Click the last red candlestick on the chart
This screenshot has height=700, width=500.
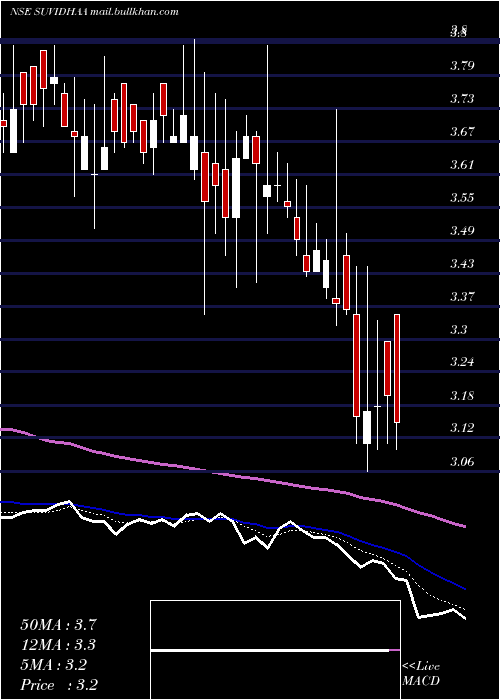(x=397, y=368)
